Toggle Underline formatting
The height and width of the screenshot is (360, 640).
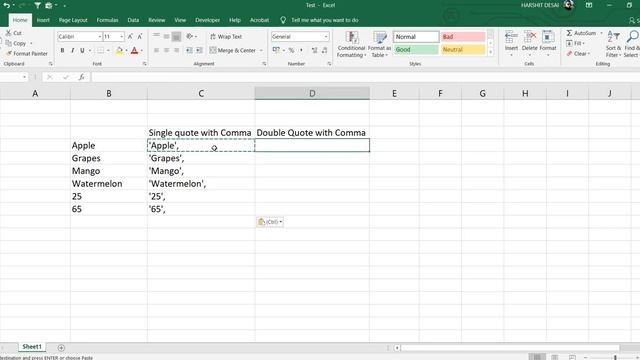tap(82, 51)
